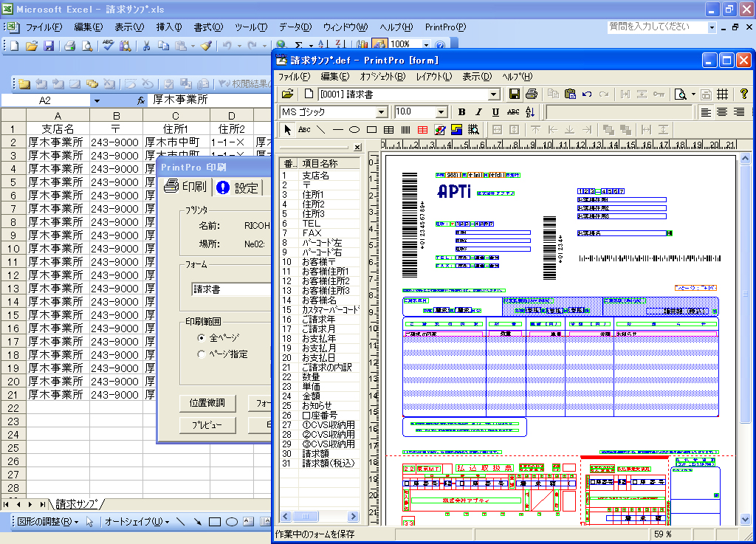The width and height of the screenshot is (756, 544).
Task: Click the プレビュー button in print dialog
Action: point(207,425)
